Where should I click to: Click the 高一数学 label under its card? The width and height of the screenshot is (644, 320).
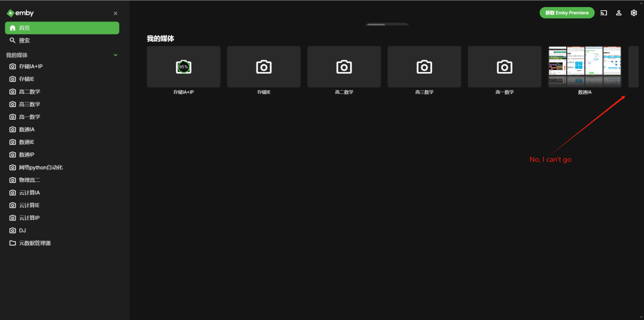pos(504,92)
